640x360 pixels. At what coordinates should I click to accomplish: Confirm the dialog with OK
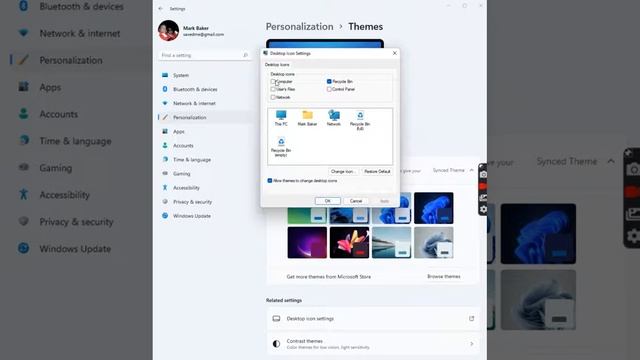coord(327,201)
